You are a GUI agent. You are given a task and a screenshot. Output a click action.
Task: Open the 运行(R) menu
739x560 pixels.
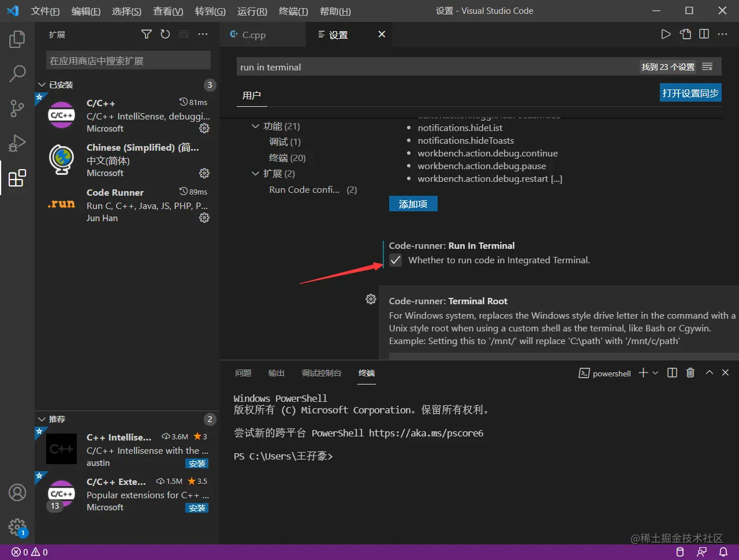tap(252, 11)
